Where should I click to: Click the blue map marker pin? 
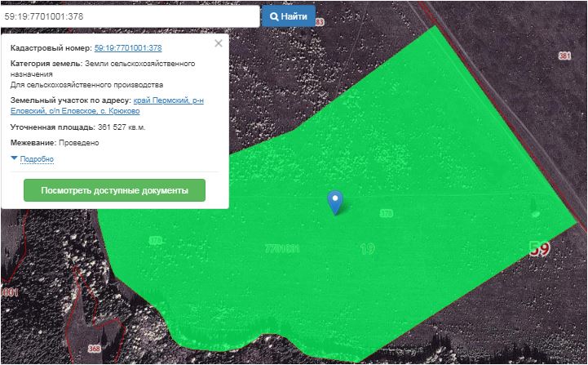point(334,202)
